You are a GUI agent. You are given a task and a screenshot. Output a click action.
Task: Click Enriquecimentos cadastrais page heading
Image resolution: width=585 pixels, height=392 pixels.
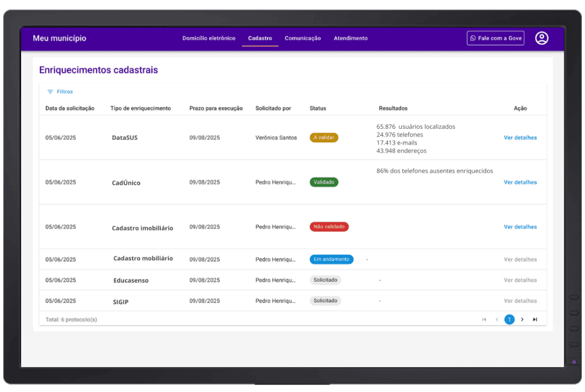pos(99,70)
